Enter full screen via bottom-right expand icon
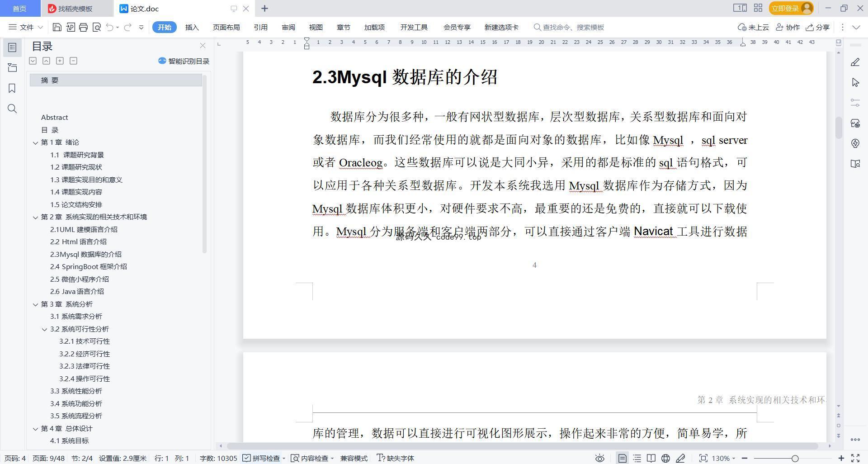The width and height of the screenshot is (868, 464). point(855,458)
